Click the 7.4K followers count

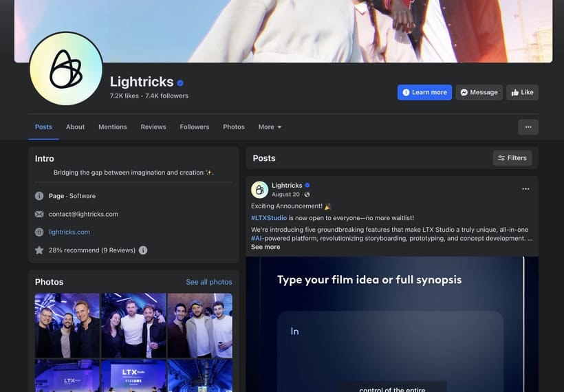coord(166,96)
